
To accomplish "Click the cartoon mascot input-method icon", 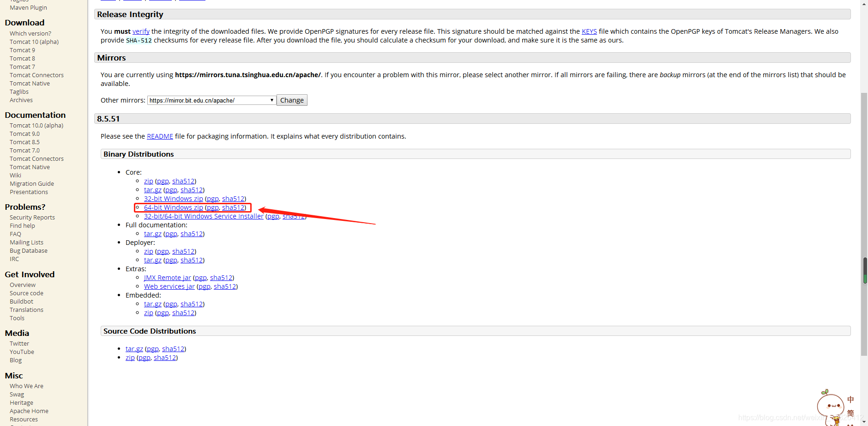I will point(831,407).
